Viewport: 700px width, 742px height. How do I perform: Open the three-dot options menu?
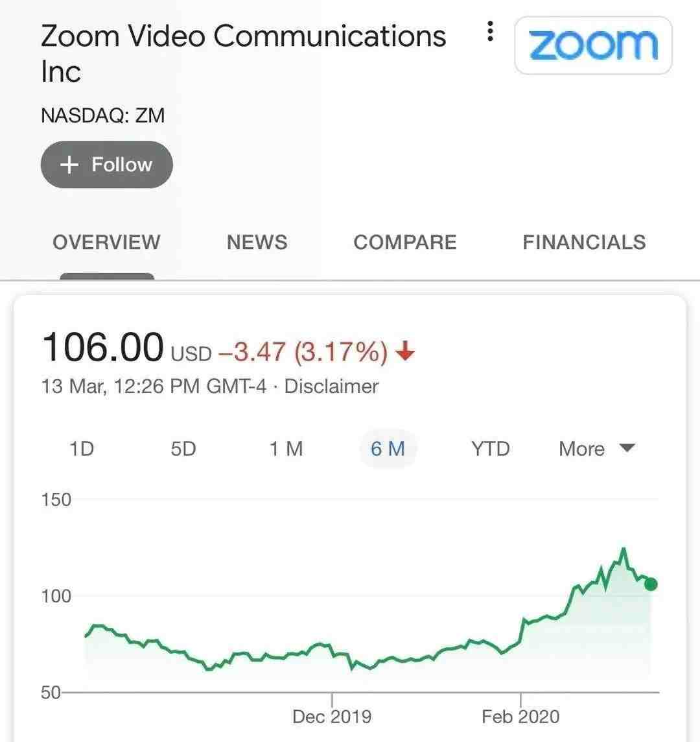[490, 31]
